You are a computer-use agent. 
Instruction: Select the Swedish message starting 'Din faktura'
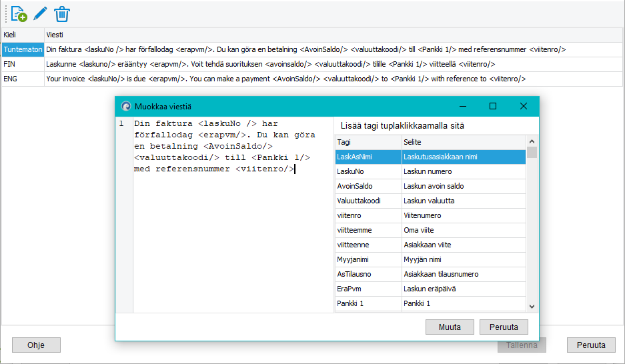[x=334, y=49]
